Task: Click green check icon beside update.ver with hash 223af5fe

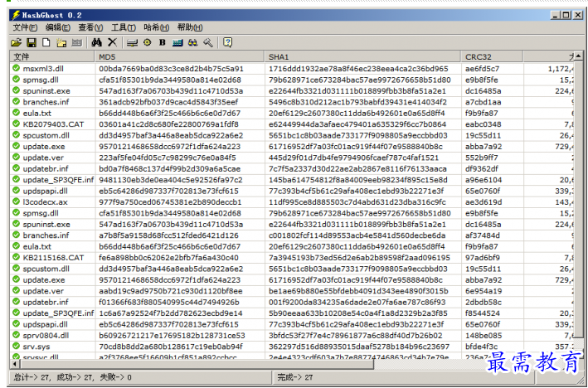Action: pos(16,157)
